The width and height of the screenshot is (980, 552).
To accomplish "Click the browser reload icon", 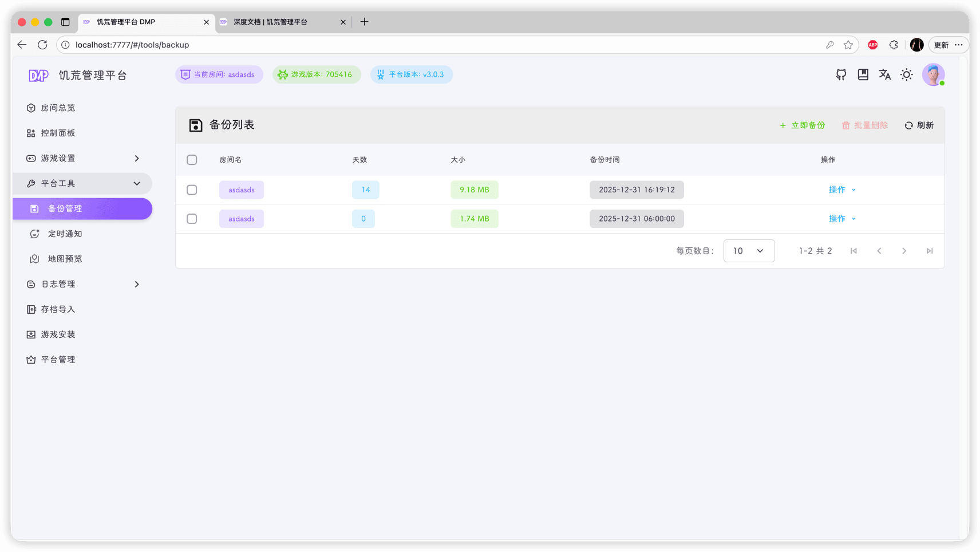I will pos(42,45).
